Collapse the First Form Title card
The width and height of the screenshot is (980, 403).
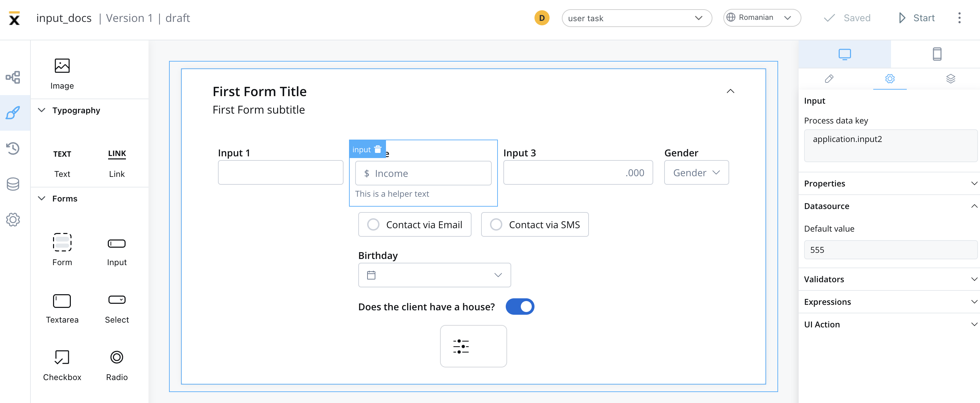click(x=730, y=91)
